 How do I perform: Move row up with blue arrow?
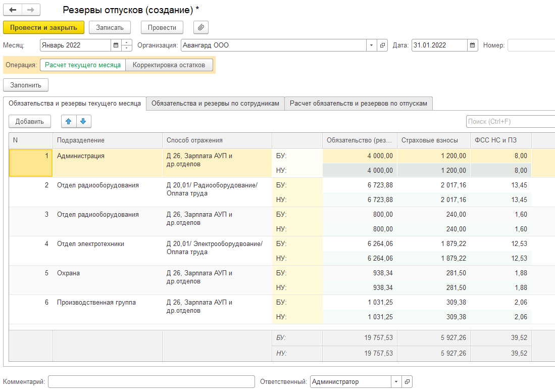pyautogui.click(x=69, y=121)
